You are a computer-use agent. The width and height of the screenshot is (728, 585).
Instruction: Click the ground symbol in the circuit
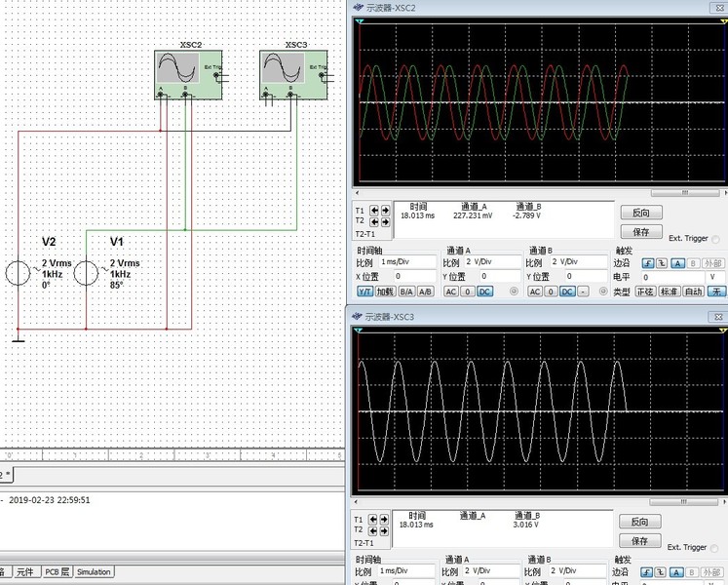(18, 338)
